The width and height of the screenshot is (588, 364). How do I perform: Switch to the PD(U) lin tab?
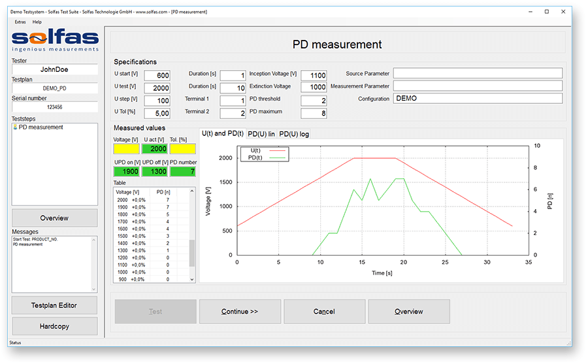point(261,134)
